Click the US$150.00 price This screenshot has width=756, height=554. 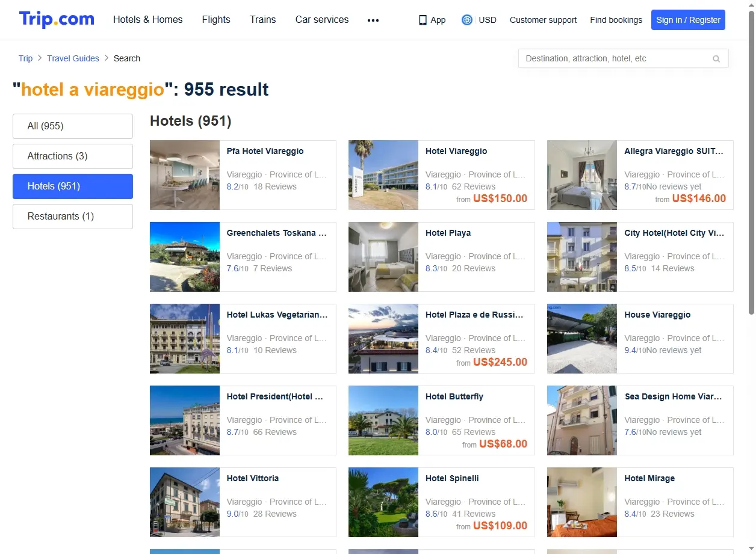click(500, 199)
